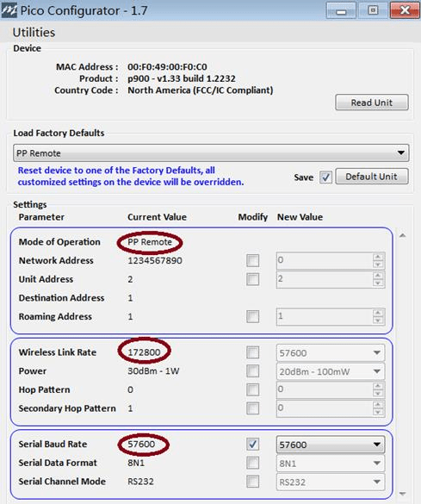Viewport: 421px width, 504px height.
Task: Expand the Wireless Link Rate dropdown
Action: [x=330, y=353]
